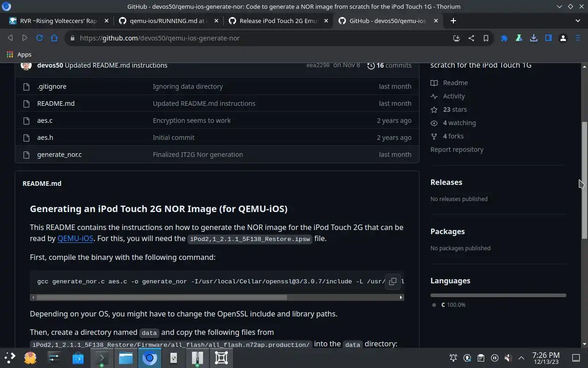Open commit eea2290

[x=318, y=65]
